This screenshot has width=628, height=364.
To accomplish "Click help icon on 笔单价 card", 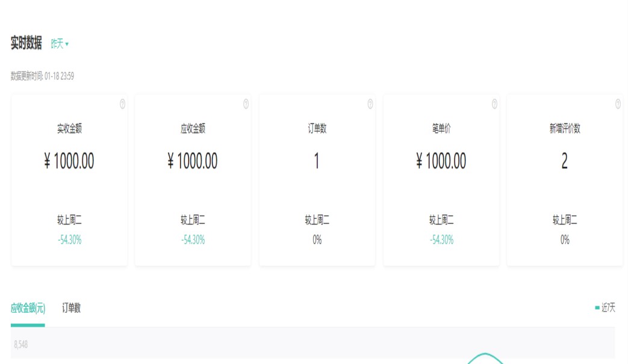I will [494, 104].
